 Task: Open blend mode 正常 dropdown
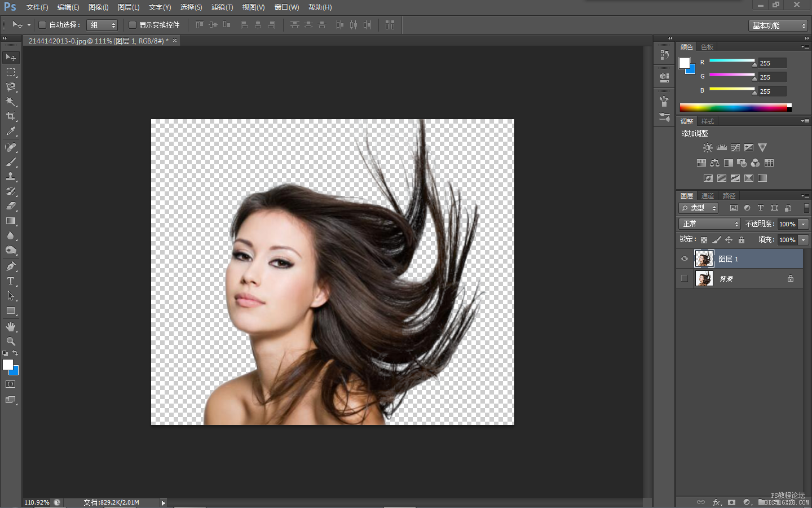tap(709, 224)
